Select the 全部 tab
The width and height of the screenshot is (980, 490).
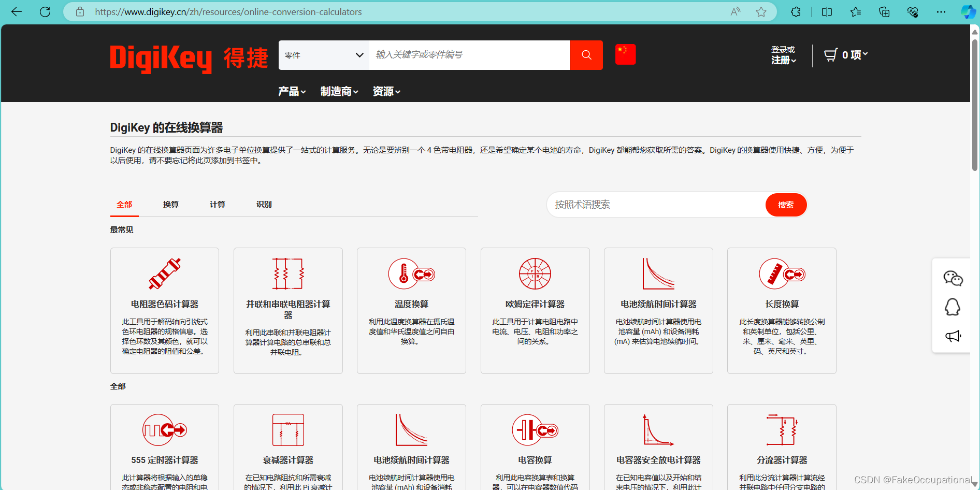pos(124,205)
